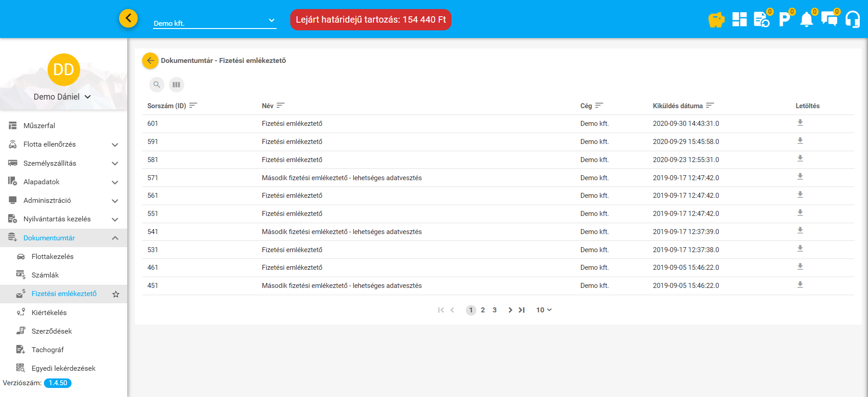Image resolution: width=868 pixels, height=397 pixels.
Task: Open the chat messages icon
Action: tap(829, 20)
